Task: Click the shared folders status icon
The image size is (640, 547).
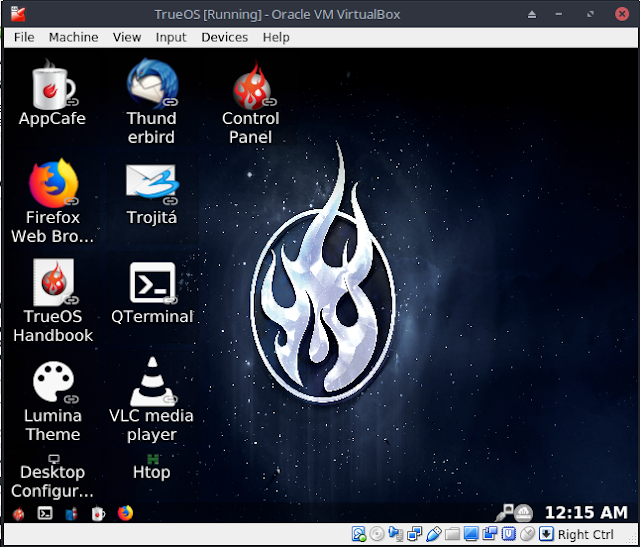Action: coord(452,534)
